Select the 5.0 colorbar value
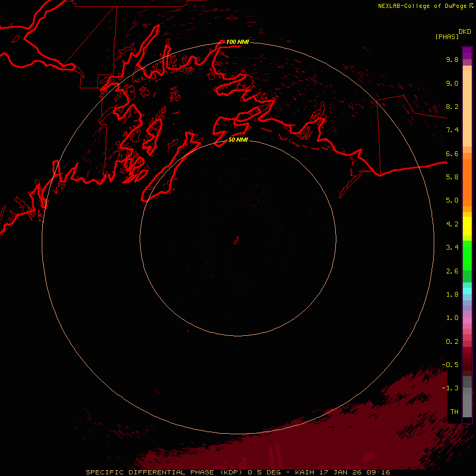 (x=452, y=200)
